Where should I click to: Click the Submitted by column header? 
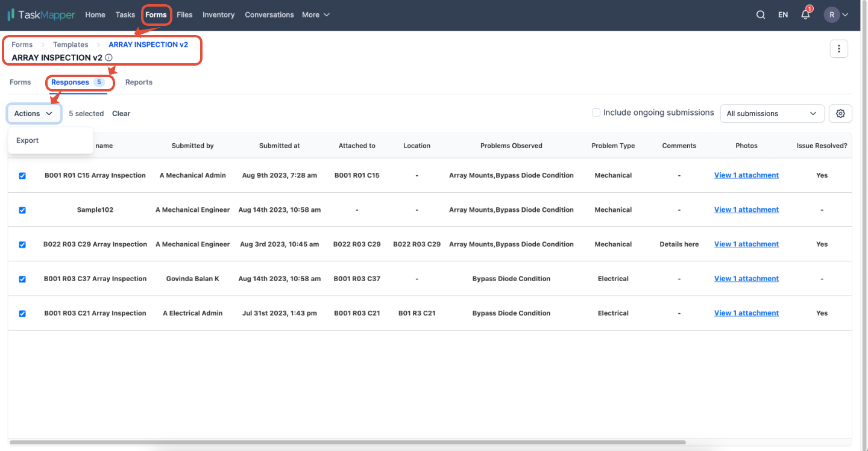tap(193, 146)
